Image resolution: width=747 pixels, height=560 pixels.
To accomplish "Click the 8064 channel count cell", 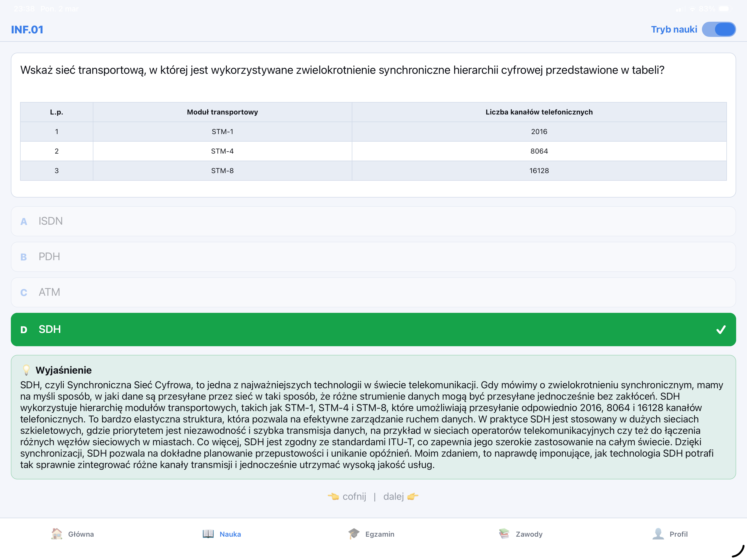I will point(539,151).
